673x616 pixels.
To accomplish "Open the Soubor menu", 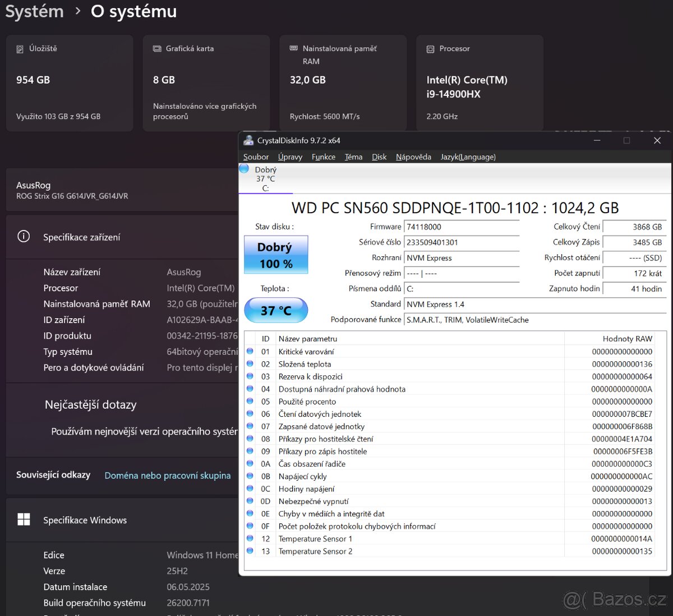I will click(x=256, y=157).
